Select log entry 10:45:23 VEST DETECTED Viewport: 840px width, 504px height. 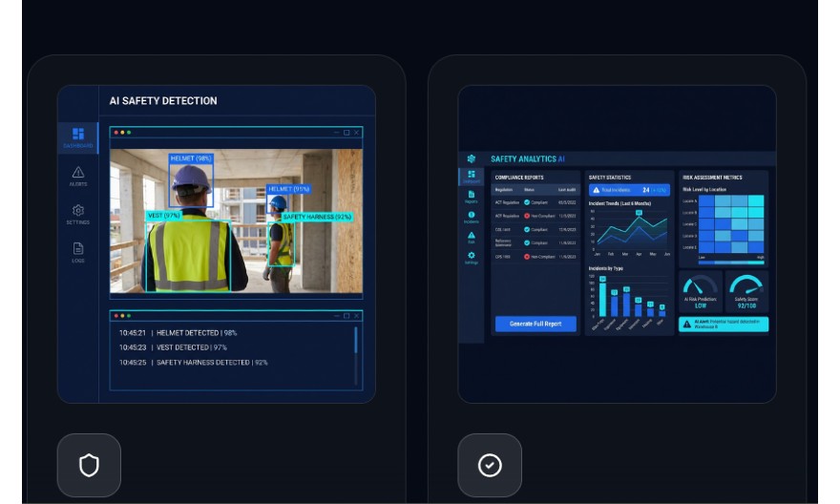[173, 347]
